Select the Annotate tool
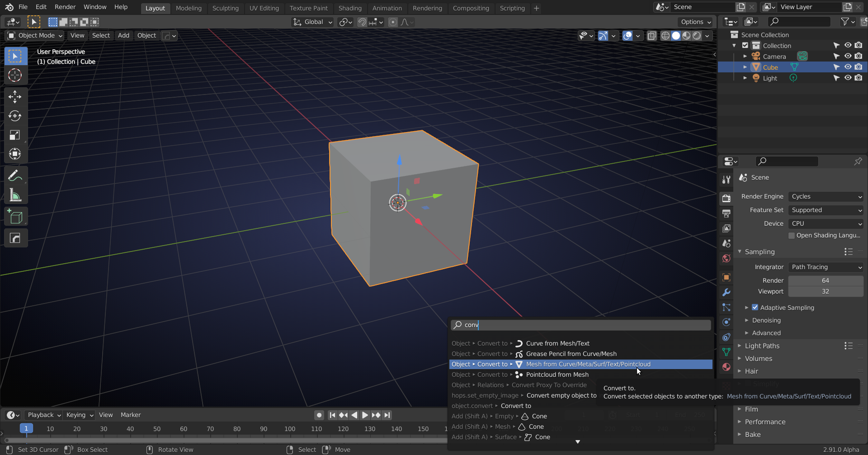868x455 pixels. [15, 175]
